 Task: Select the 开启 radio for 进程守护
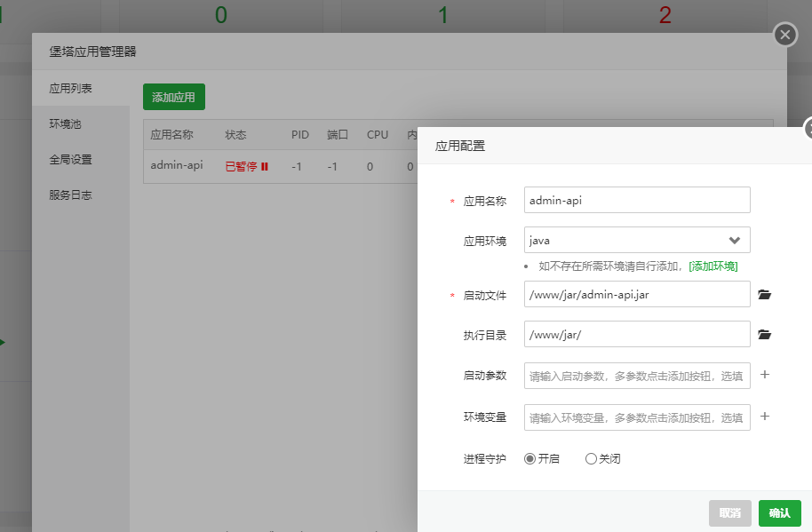tap(529, 458)
